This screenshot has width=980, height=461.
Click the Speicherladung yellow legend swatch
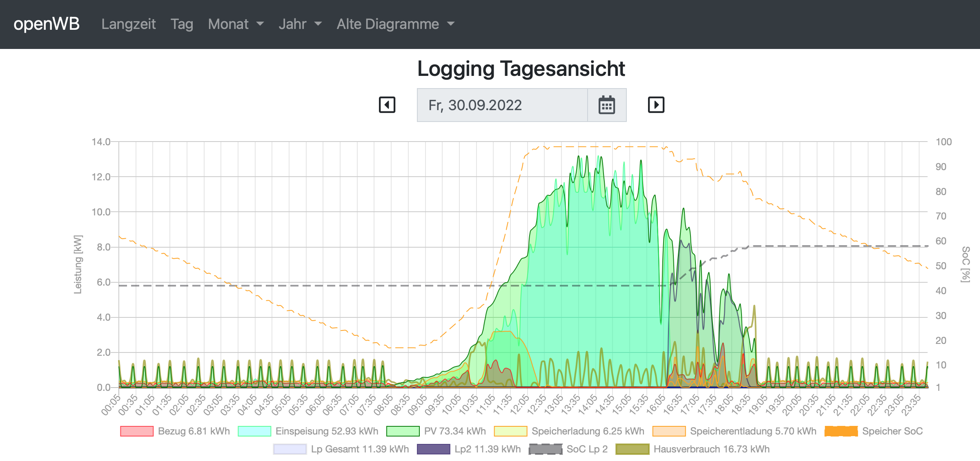pyautogui.click(x=510, y=431)
